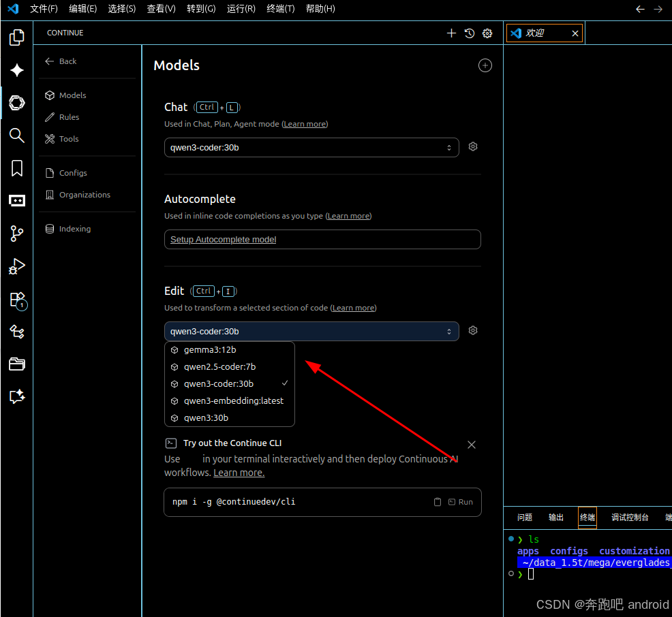Open the tree hierarchy view icon
Screen dimensions: 672x617
point(17,332)
